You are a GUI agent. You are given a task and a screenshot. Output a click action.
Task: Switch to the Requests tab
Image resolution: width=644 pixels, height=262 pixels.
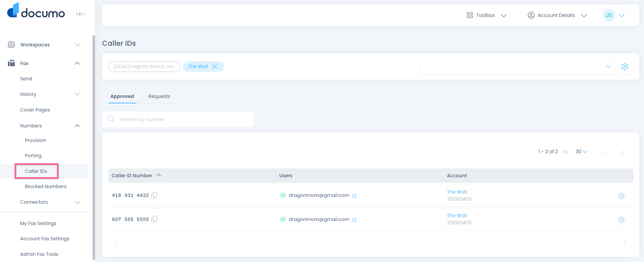tap(159, 96)
